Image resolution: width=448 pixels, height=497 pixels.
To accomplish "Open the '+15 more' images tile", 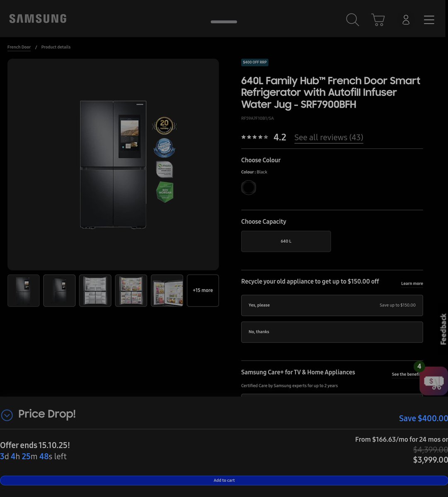I will 203,291.
